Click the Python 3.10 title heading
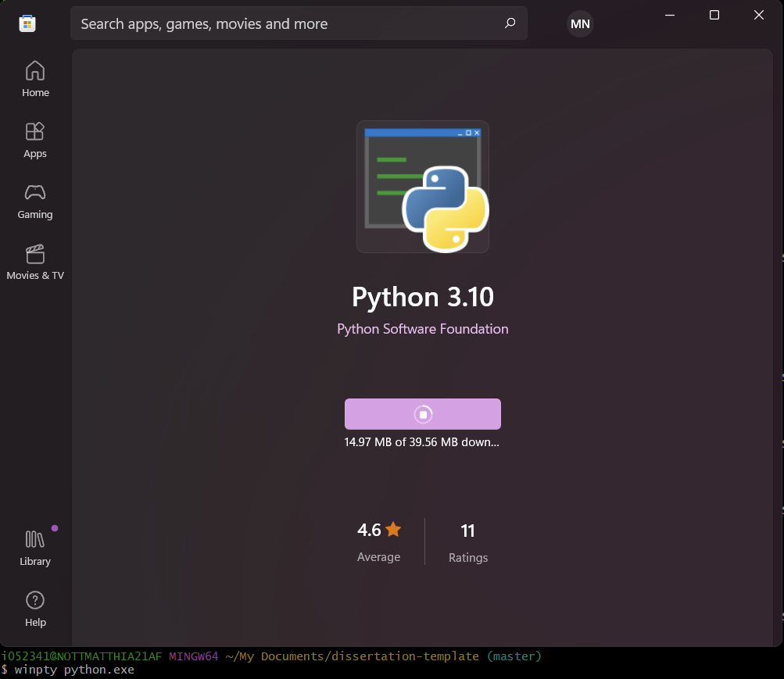This screenshot has height=679, width=784. (423, 298)
